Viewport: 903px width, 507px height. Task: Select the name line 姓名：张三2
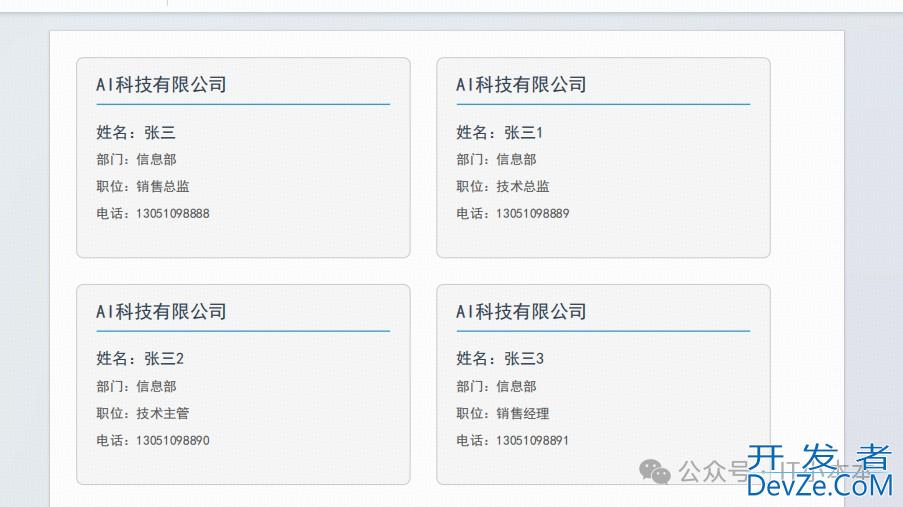[x=140, y=359]
